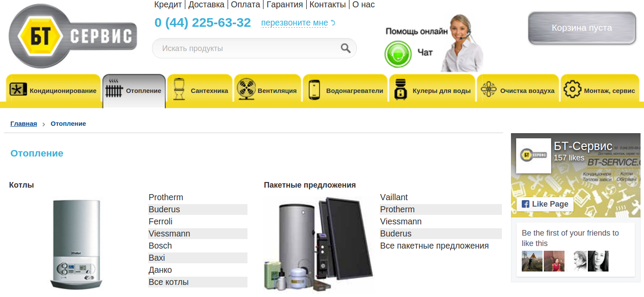Click the перезвоните мне callback link
The width and height of the screenshot is (644, 297).
click(295, 22)
